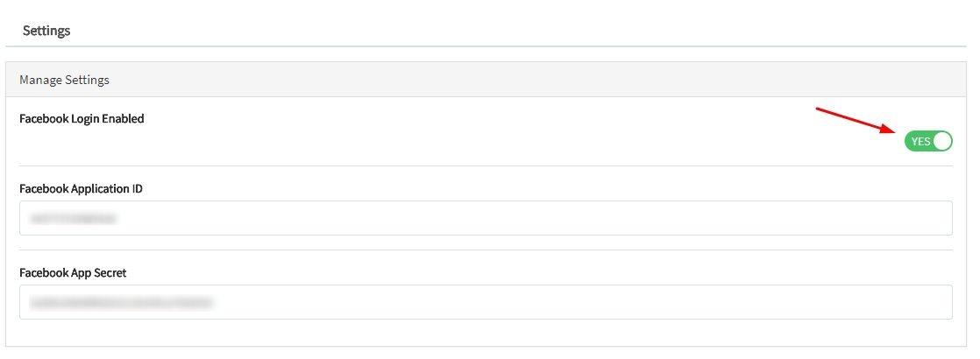
Task: Disable Facebook login using the green switch
Action: click(928, 141)
